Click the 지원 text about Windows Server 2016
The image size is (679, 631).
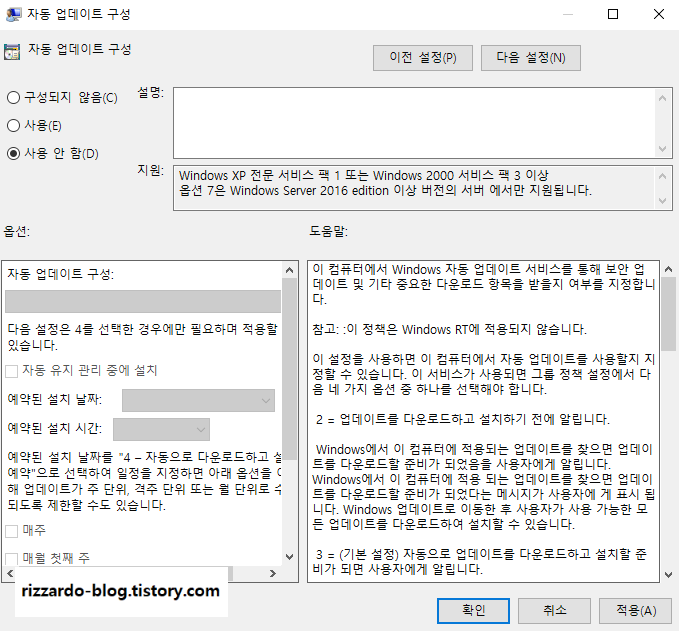point(385,191)
